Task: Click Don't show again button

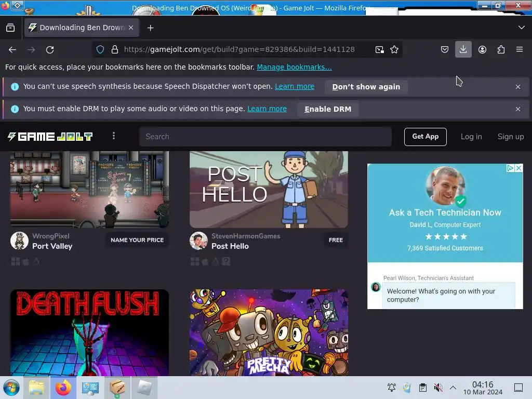Action: coord(366,87)
